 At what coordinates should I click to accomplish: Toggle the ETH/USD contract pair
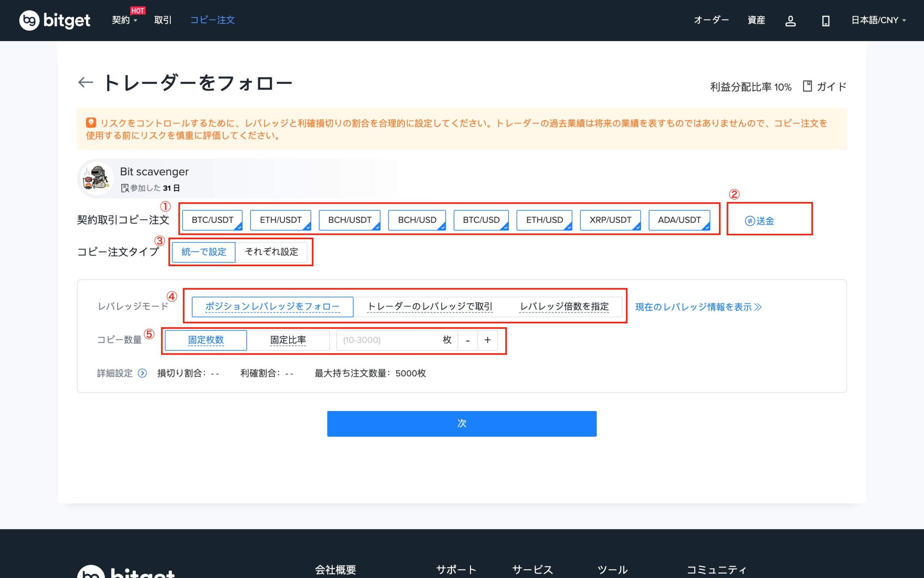tap(544, 220)
